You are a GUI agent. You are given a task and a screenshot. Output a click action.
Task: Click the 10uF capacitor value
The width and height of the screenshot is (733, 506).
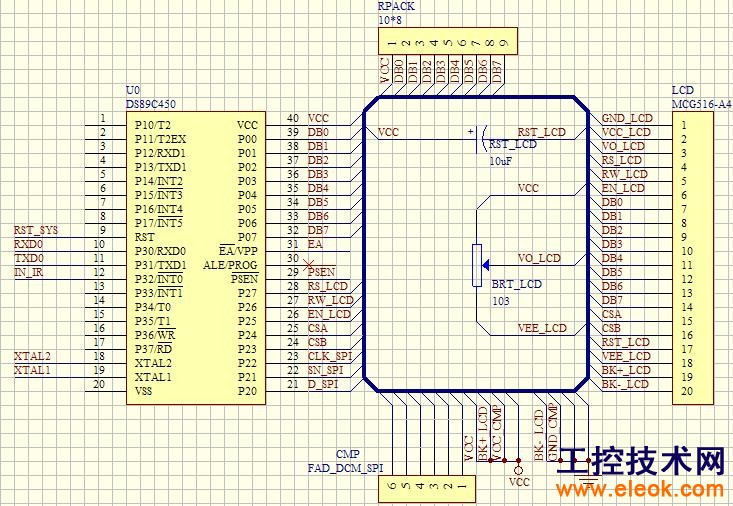tap(501, 161)
